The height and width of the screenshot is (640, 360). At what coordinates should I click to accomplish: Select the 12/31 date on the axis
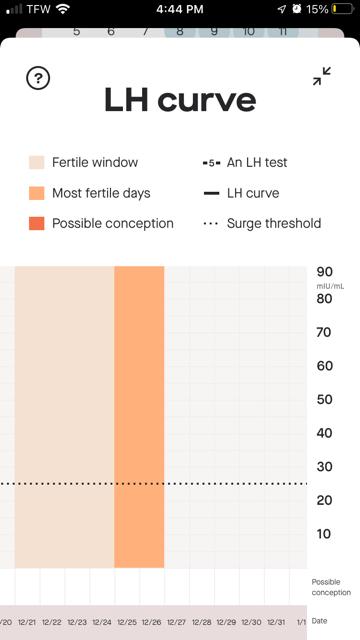click(276, 622)
